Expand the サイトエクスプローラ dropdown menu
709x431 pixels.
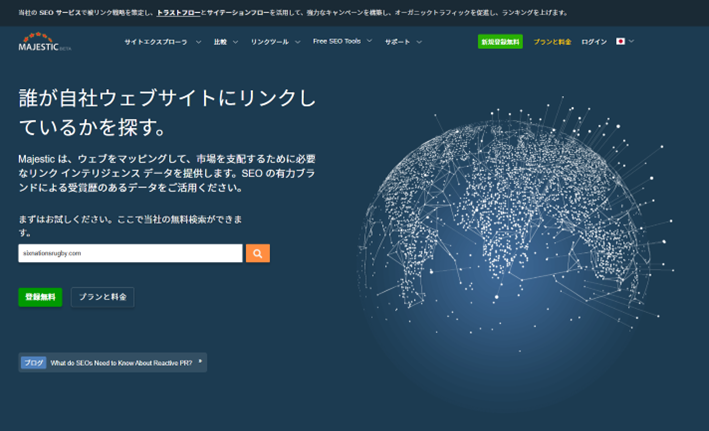[162, 42]
